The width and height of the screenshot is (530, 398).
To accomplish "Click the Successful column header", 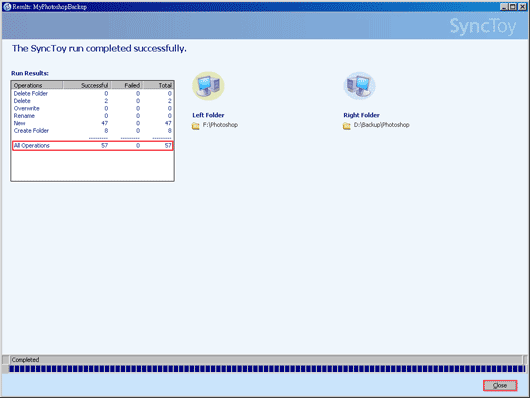I will [87, 85].
